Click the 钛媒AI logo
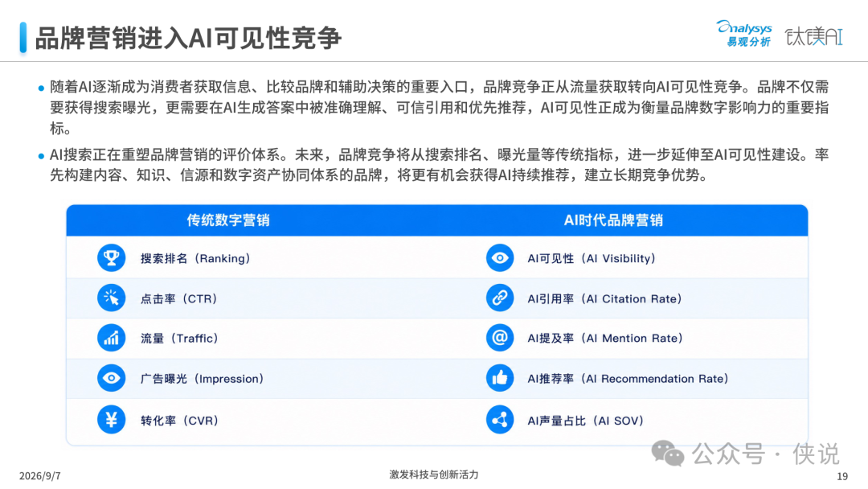This screenshot has width=868, height=489. [x=813, y=36]
